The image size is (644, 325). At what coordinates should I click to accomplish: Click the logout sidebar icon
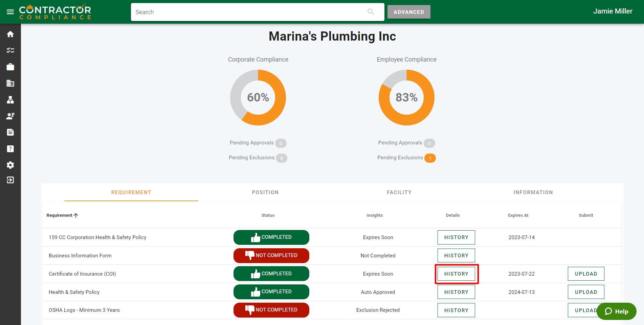coord(10,180)
